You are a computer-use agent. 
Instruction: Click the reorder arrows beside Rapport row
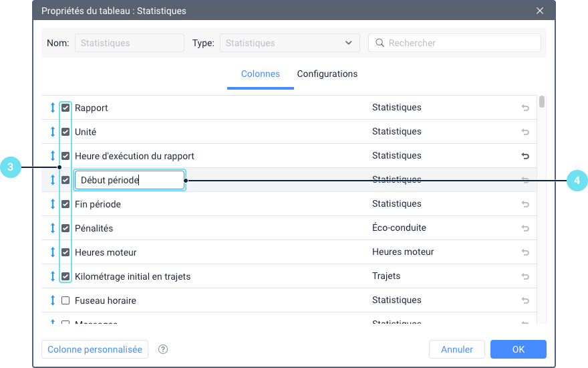pos(52,108)
